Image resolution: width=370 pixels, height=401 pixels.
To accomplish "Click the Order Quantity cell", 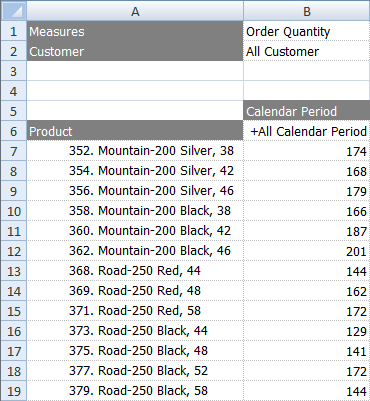I will pos(307,31).
